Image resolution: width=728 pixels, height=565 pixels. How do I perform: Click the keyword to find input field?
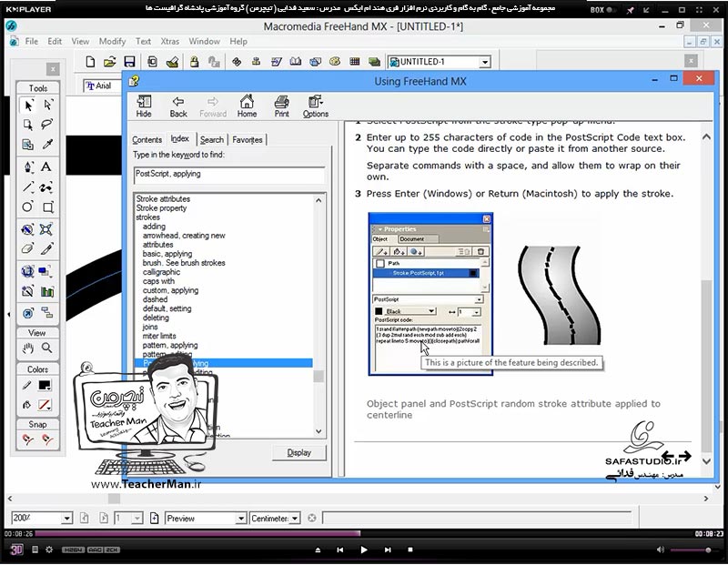pos(229,174)
